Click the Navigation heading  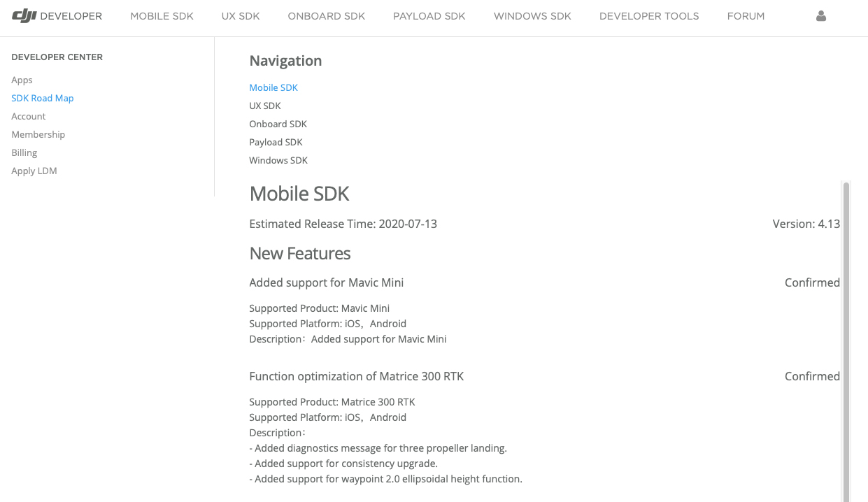285,61
